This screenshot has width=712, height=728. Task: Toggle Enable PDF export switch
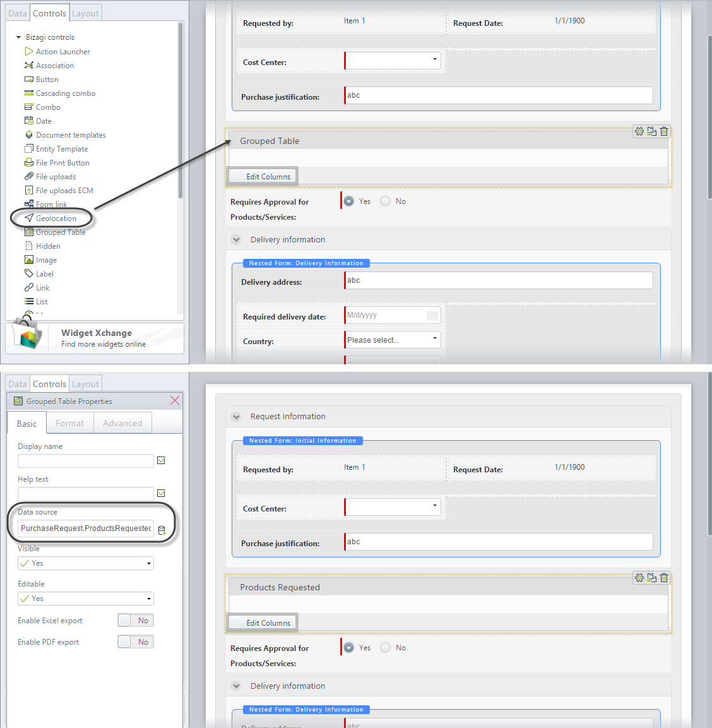click(136, 641)
